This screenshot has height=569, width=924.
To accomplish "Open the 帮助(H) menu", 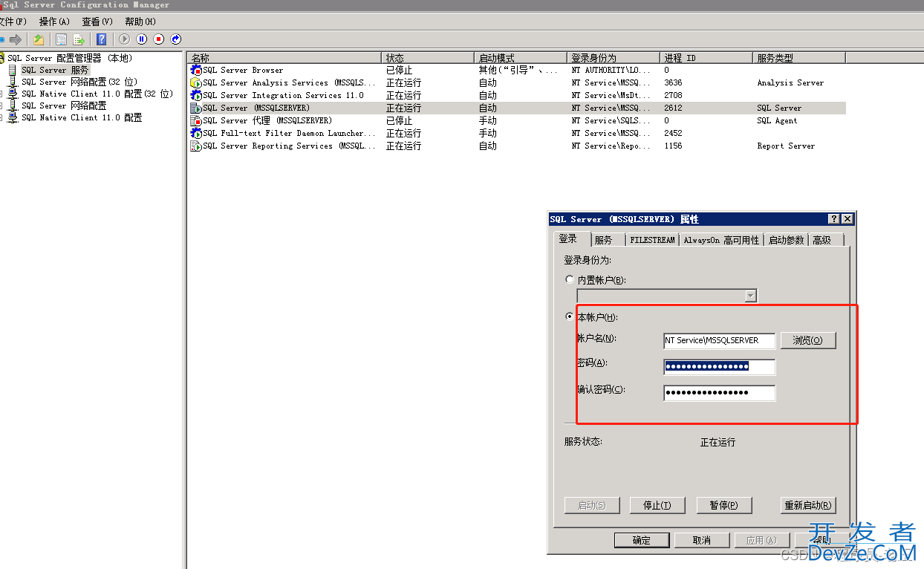I will tap(140, 22).
